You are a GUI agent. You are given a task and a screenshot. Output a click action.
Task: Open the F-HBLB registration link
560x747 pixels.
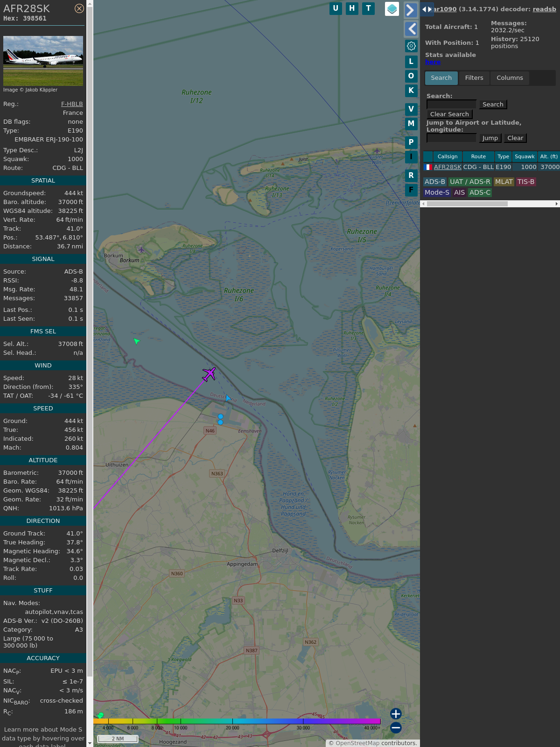72,104
